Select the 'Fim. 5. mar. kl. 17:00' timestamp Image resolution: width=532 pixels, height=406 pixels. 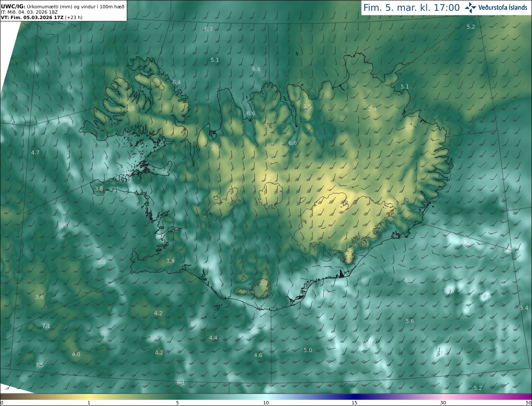[x=411, y=7]
